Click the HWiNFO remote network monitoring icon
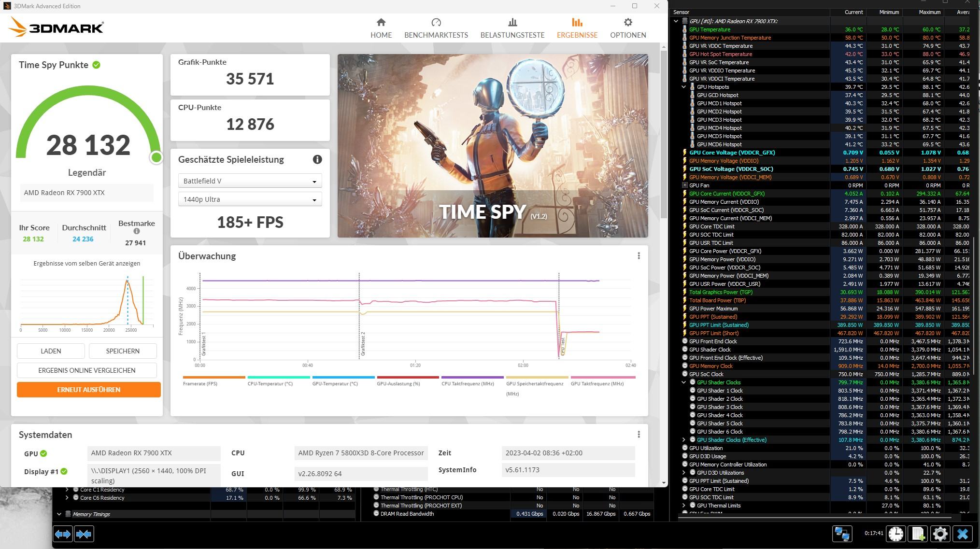The image size is (980, 549). click(842, 534)
